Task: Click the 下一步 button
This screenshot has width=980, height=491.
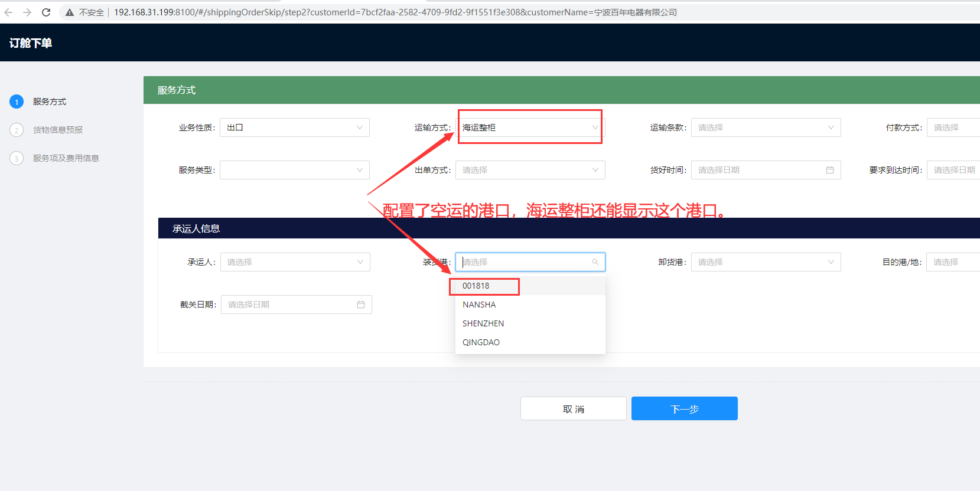Action: (684, 408)
